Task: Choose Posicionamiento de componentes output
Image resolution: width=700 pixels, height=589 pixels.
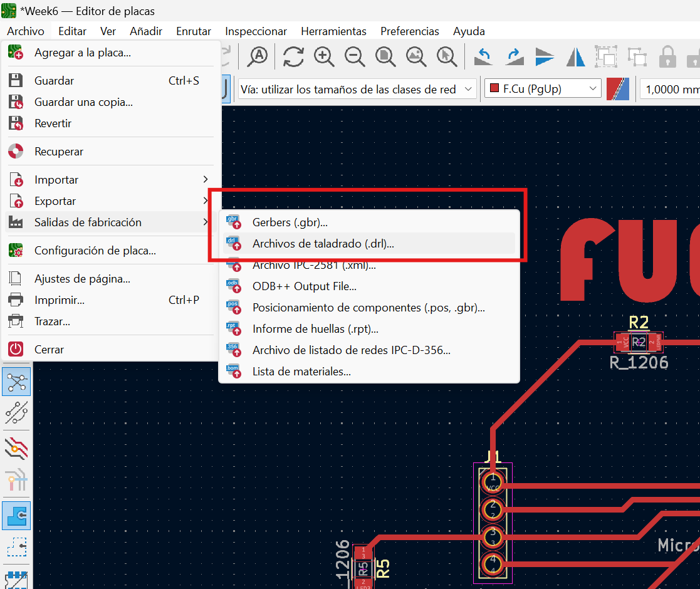Action: 368,308
